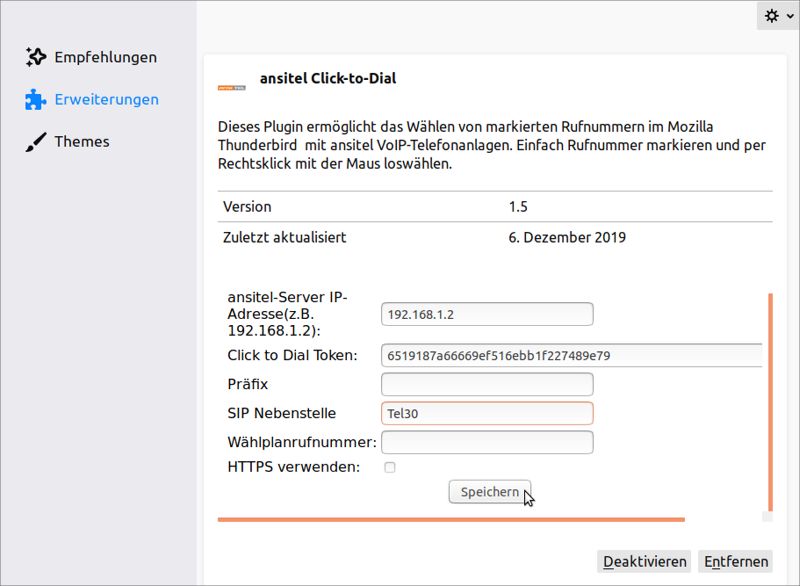Click the Themes paintbrush icon
Image resolution: width=800 pixels, height=586 pixels.
[36, 141]
